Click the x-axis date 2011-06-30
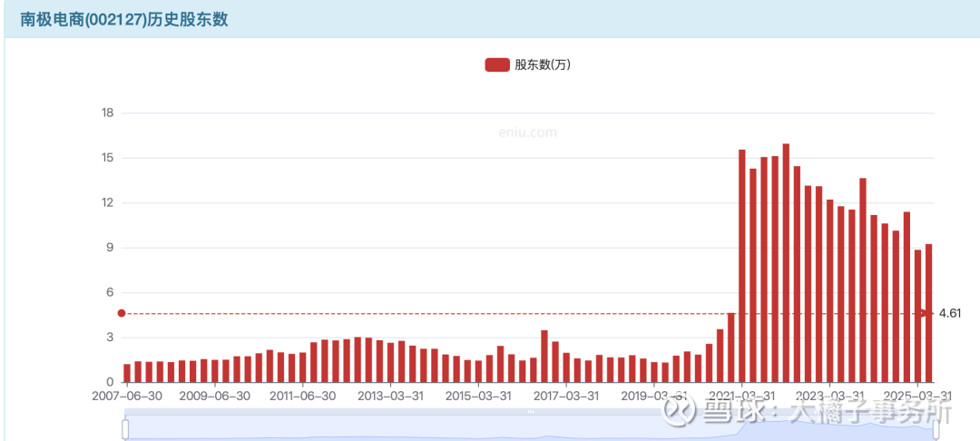Screen dimensions: 980x441 tap(303, 396)
